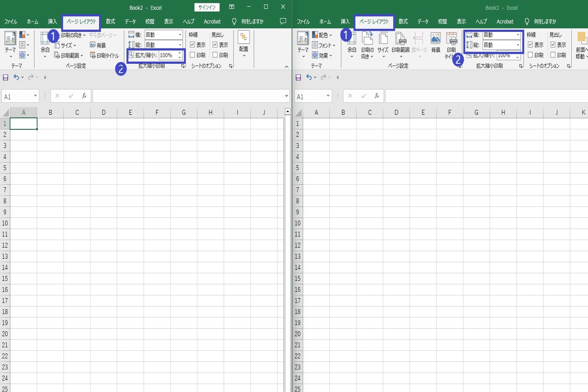Uncheck 見出し 表示 in the Book3 window
588x392 pixels.
coord(553,45)
